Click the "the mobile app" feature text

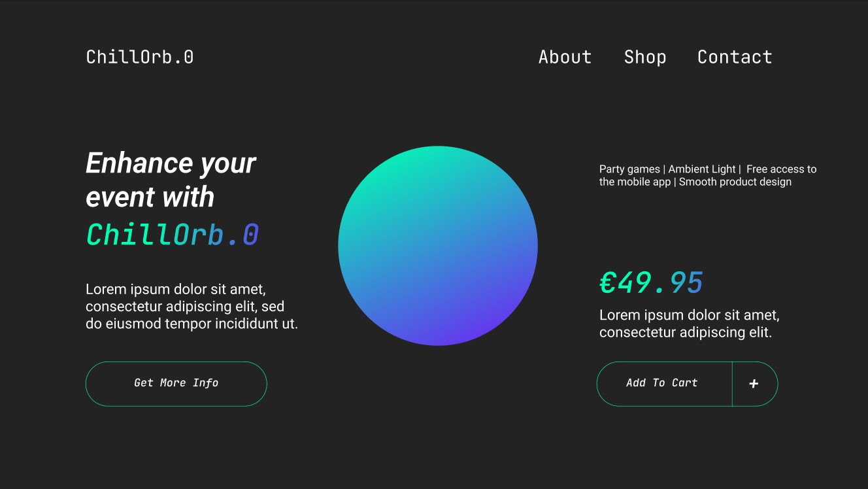click(x=635, y=182)
